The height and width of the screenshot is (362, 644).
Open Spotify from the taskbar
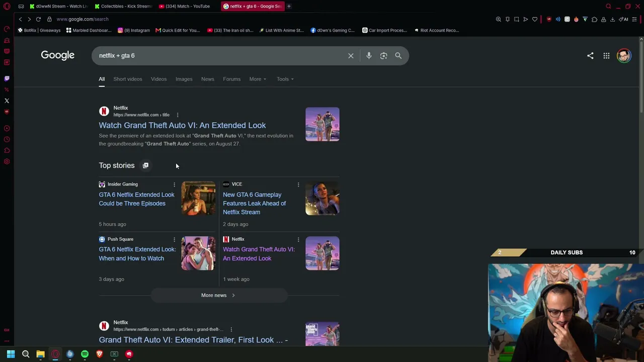tap(85, 354)
